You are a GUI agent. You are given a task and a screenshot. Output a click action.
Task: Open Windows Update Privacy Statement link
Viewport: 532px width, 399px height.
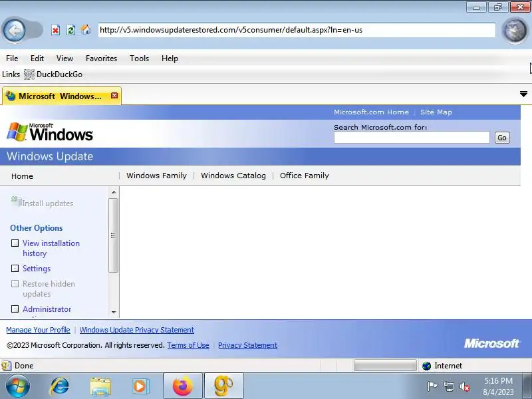click(x=137, y=330)
